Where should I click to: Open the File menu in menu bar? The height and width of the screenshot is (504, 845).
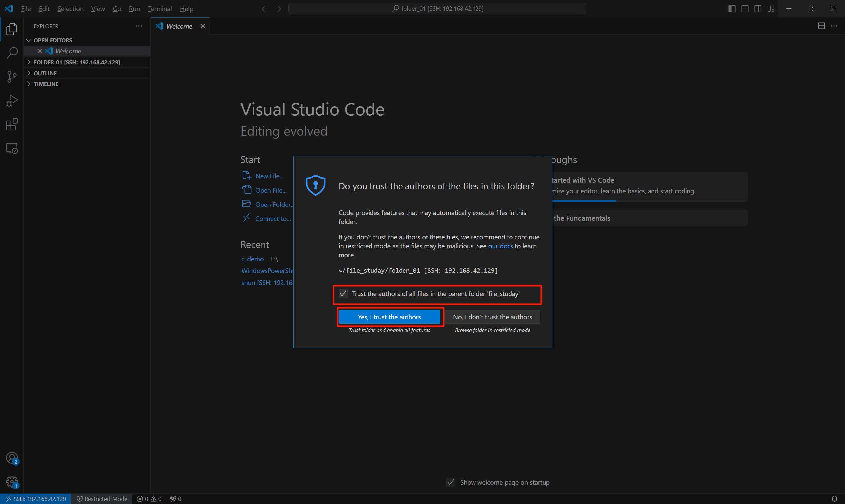point(26,8)
